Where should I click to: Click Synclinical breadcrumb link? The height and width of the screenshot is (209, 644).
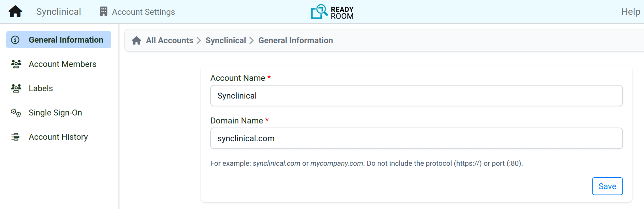[225, 40]
